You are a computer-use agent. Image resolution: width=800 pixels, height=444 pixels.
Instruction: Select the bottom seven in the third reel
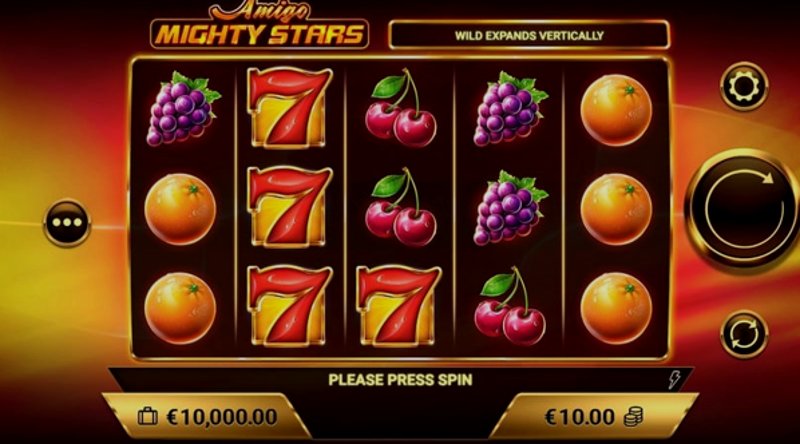(x=398, y=306)
